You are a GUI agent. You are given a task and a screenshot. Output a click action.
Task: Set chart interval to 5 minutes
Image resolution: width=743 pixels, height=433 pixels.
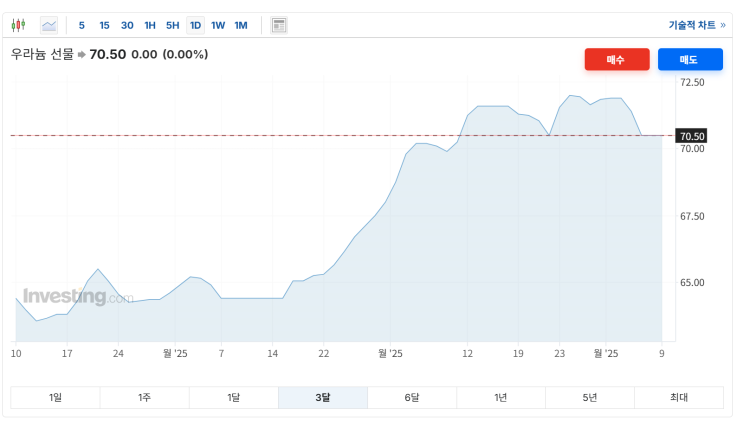point(82,25)
